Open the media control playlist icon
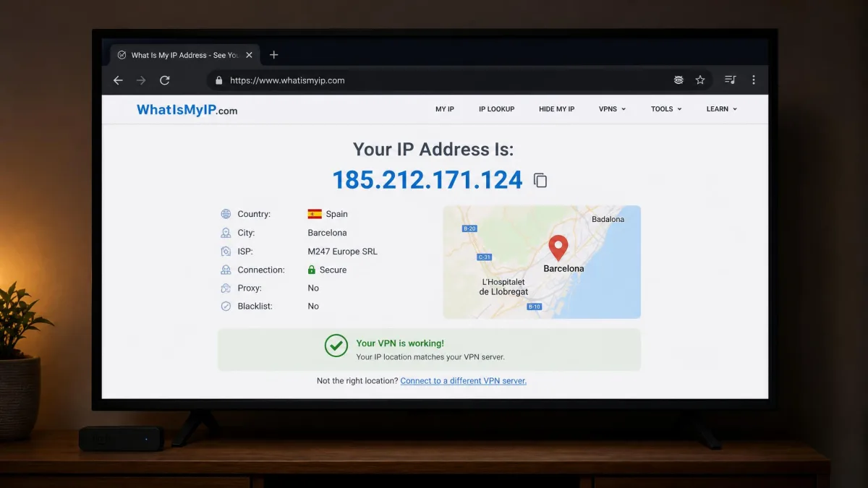Screen dimensions: 868x488 pyautogui.click(x=731, y=80)
